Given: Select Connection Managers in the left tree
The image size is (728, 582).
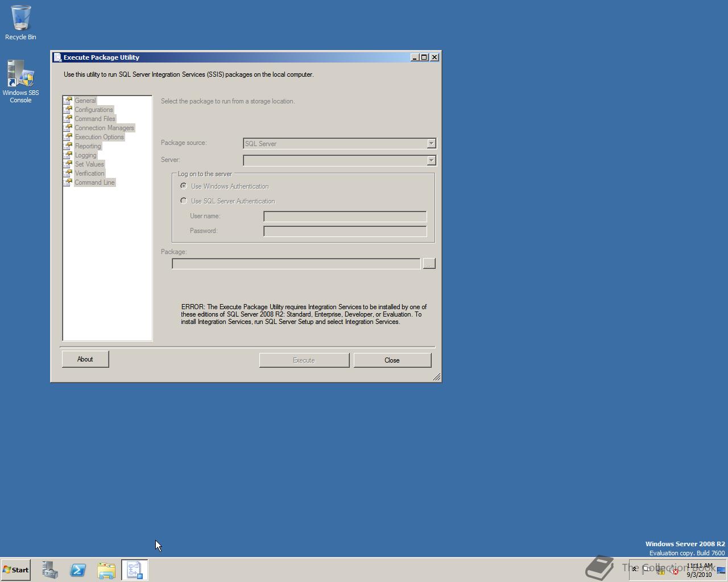Looking at the screenshot, I should [x=104, y=128].
